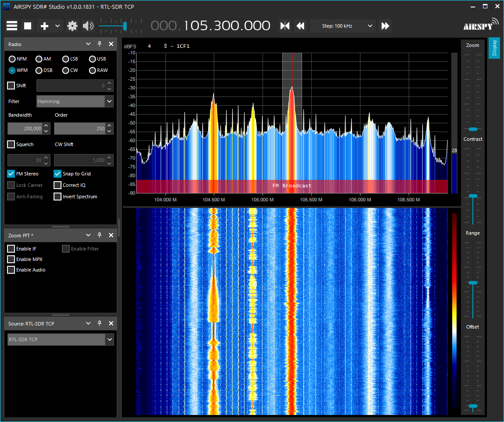Click the Airspy logo

(481, 25)
